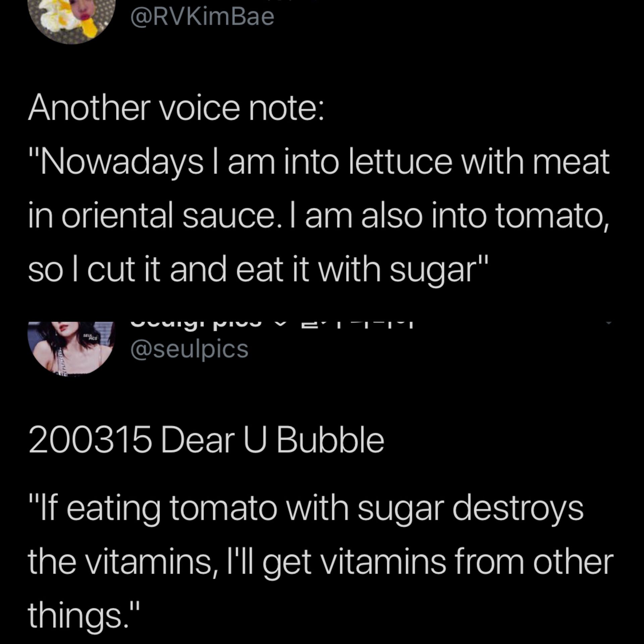Open the @RVKimBae profile picture
Screen dimensions: 644x644
(x=71, y=20)
